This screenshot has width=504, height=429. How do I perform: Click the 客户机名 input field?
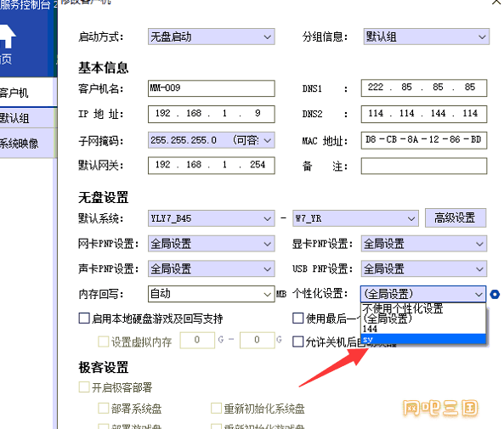click(211, 88)
